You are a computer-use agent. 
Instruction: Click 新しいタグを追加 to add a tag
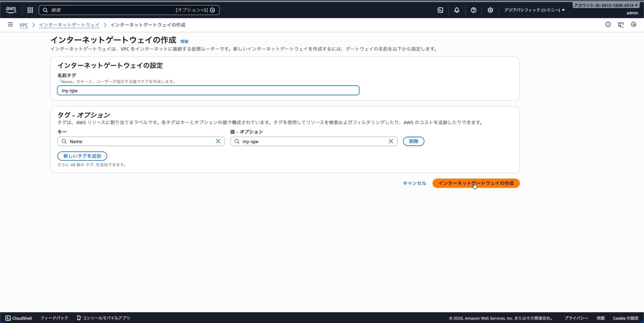(x=82, y=156)
